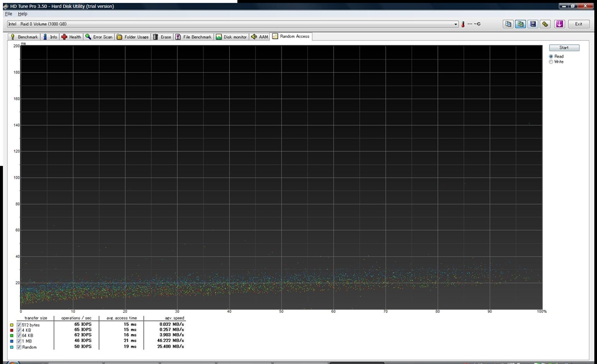Click the copy screenshot to clipboard icon

520,24
